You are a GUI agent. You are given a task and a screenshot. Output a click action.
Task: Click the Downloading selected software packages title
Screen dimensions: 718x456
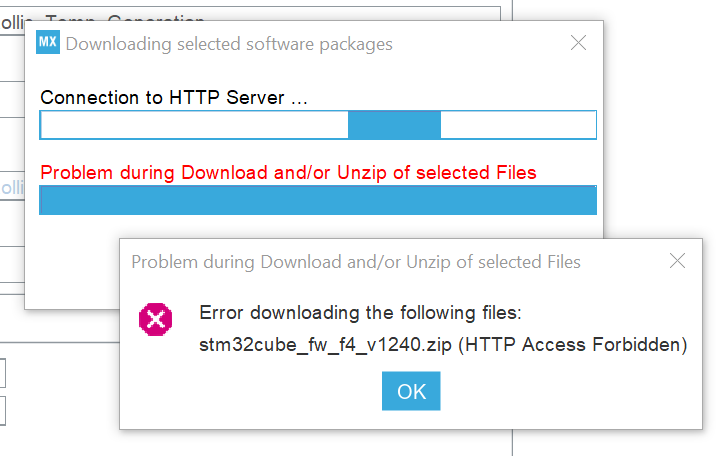[229, 44]
